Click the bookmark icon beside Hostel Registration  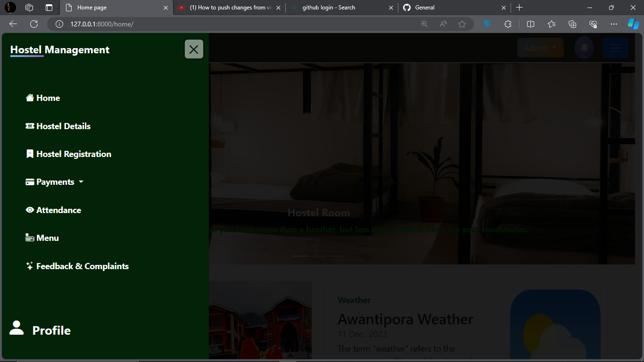[30, 153]
